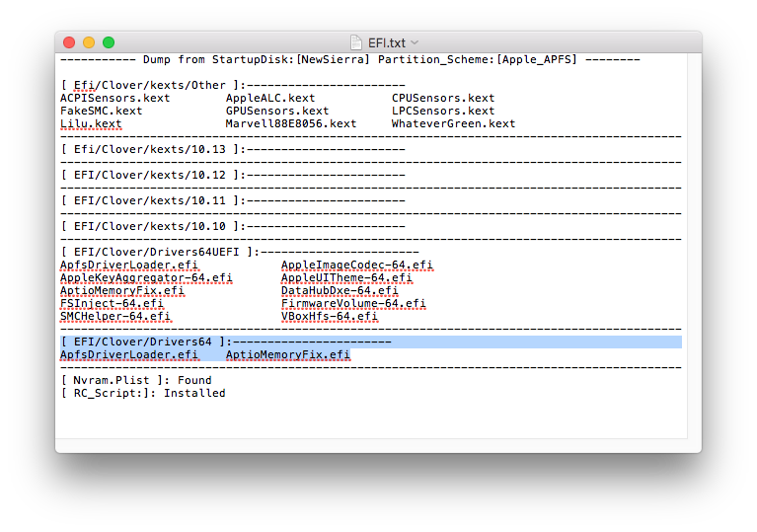Click on GPUSensors.kext
Screen dimensions: 757x532
[277, 111]
